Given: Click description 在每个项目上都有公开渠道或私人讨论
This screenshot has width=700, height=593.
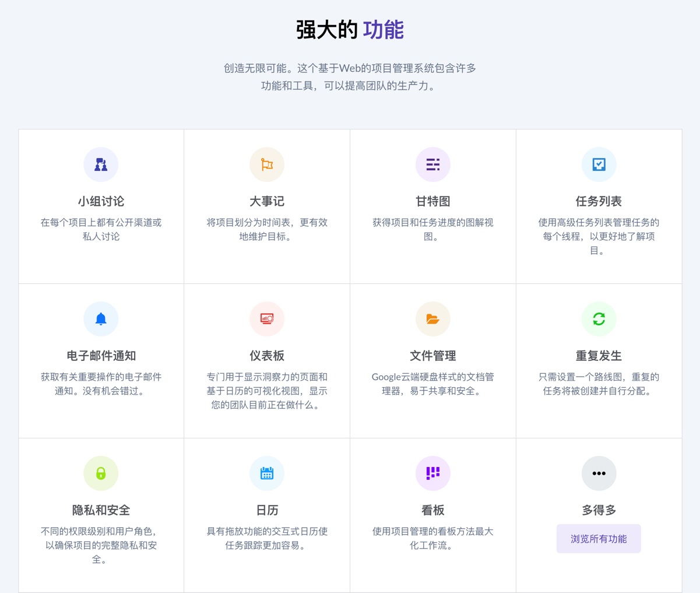Looking at the screenshot, I should pyautogui.click(x=101, y=229).
